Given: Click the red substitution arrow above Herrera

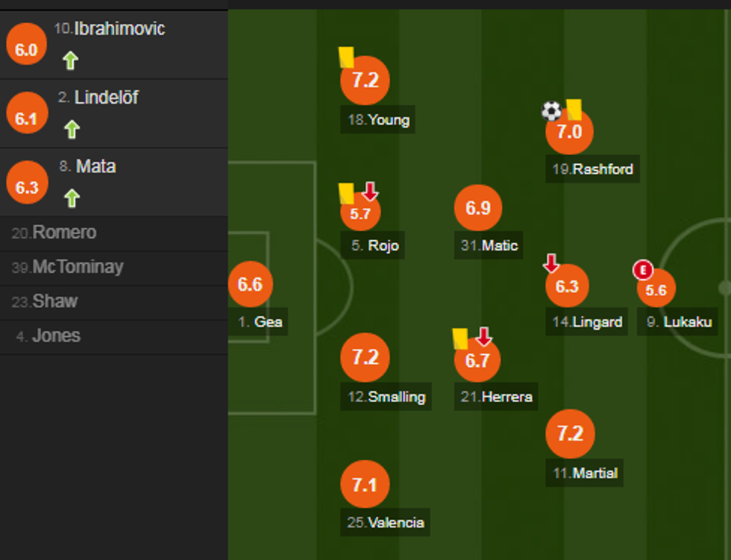Looking at the screenshot, I should pyautogui.click(x=484, y=337).
